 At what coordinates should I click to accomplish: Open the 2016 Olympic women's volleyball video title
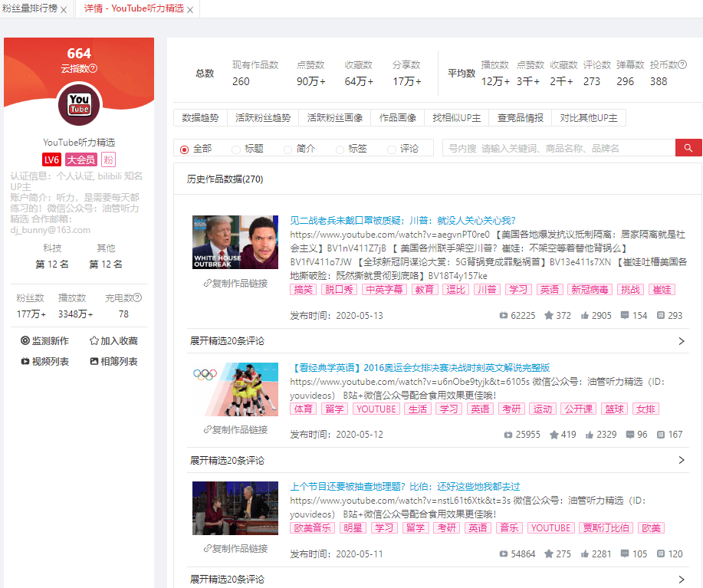[420, 368]
